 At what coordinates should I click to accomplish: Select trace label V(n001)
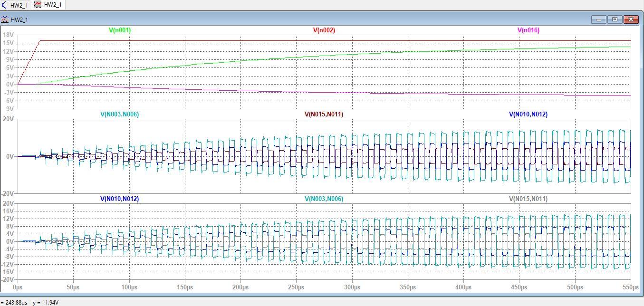pyautogui.click(x=120, y=30)
